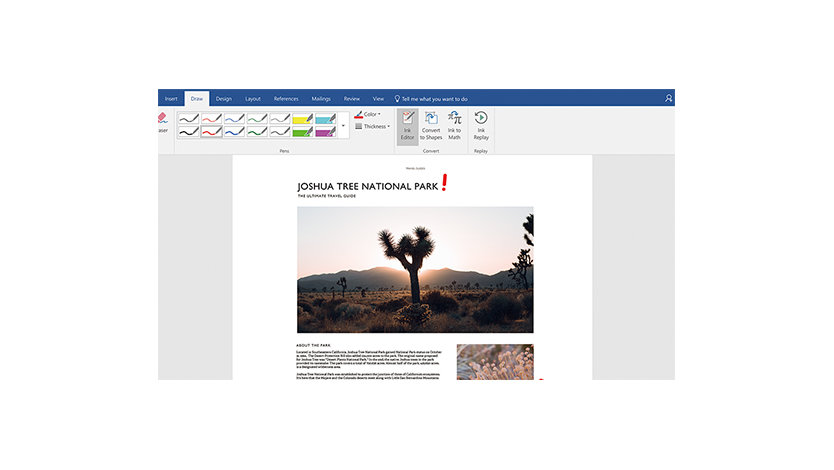Start Ink Replay
Screen dimensions: 834x470
pos(481,127)
